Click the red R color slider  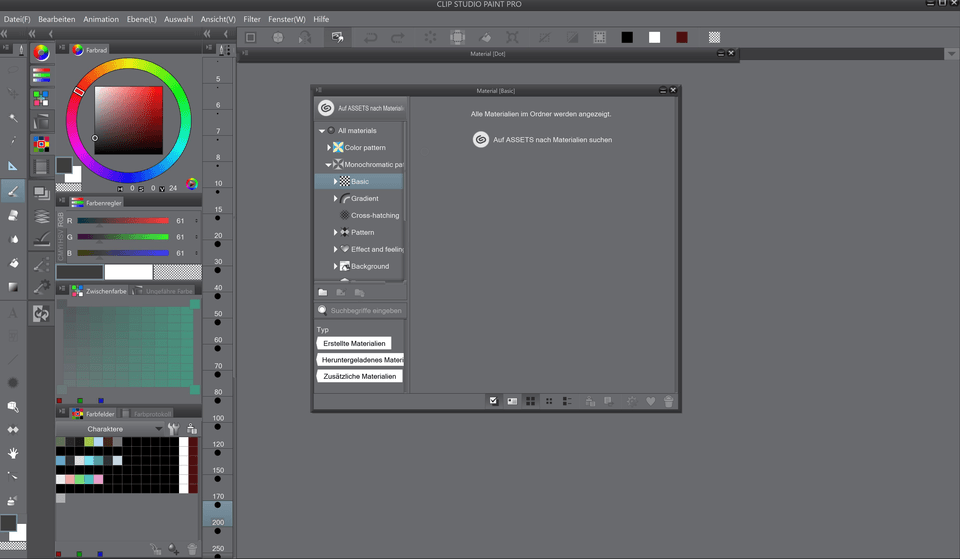point(123,221)
